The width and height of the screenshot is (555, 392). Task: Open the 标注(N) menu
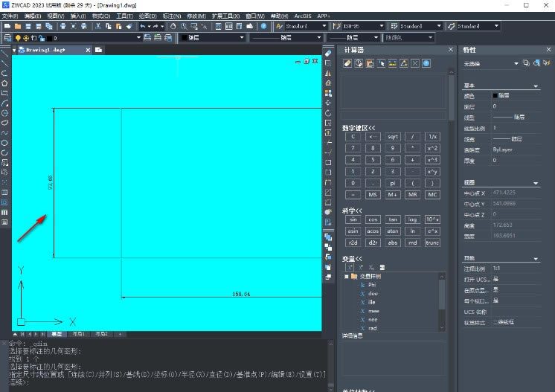point(172,16)
